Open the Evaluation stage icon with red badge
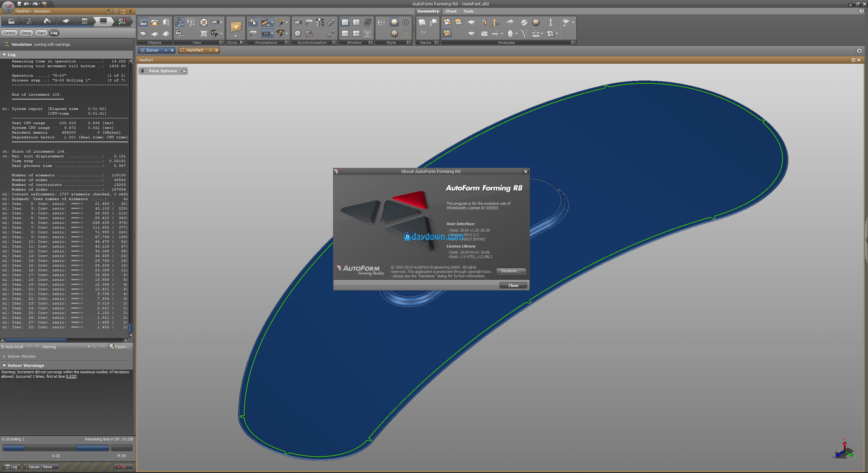The width and height of the screenshot is (868, 473). tap(122, 21)
